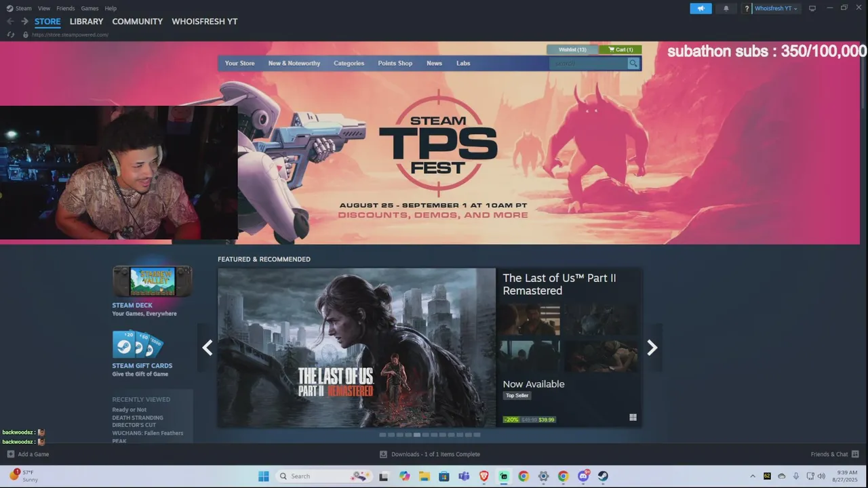Open Copilot from taskbar
Image resolution: width=868 pixels, height=488 pixels.
pos(405,476)
